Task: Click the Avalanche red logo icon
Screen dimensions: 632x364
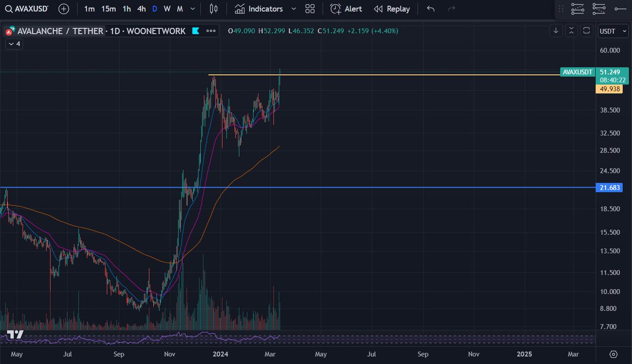Action: point(9,32)
